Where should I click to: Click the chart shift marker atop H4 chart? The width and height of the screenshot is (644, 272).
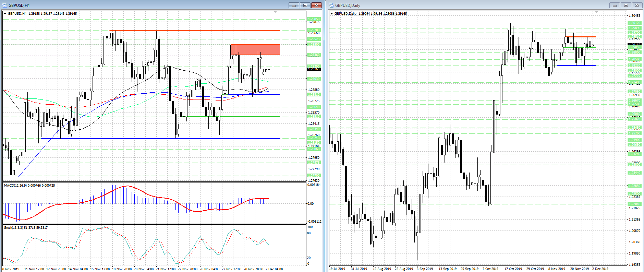[x=275, y=12]
